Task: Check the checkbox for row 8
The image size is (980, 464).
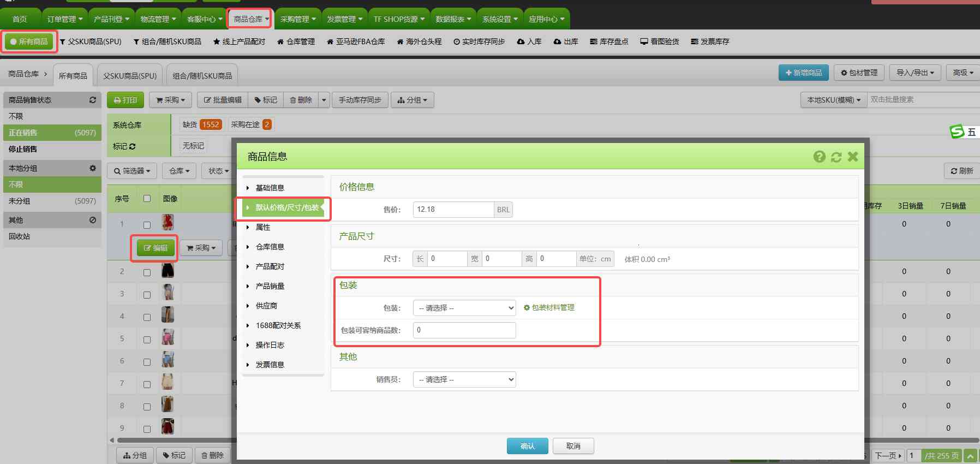Action: pyautogui.click(x=147, y=407)
